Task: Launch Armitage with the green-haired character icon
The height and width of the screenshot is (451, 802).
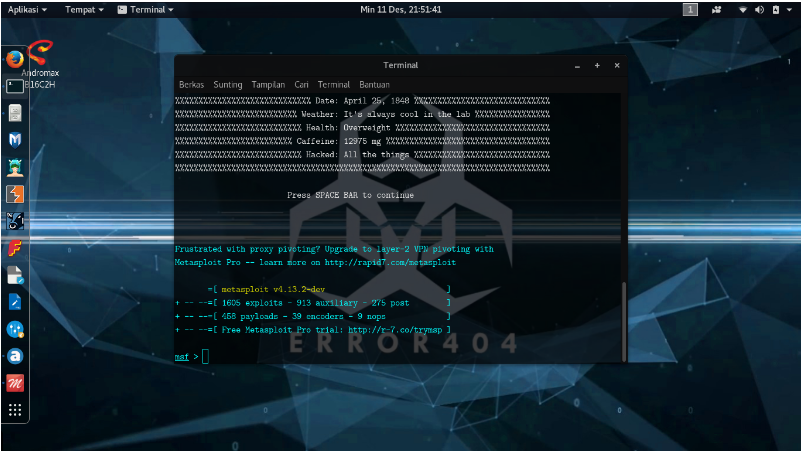Action: tap(15, 167)
